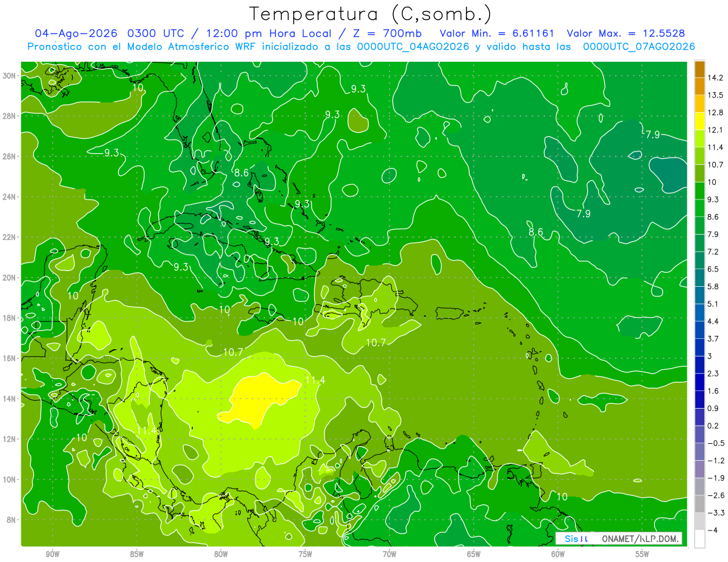Click the 2.3 colorbar label

tap(713, 373)
